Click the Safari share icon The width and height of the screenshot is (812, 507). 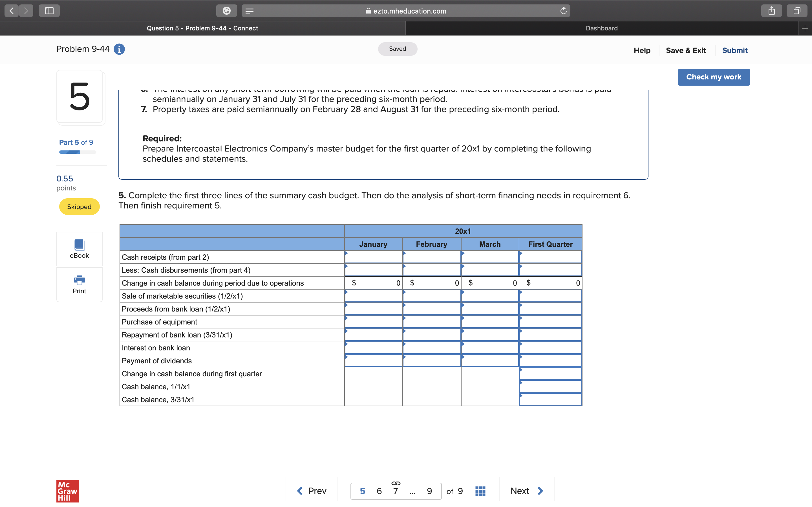pos(771,11)
